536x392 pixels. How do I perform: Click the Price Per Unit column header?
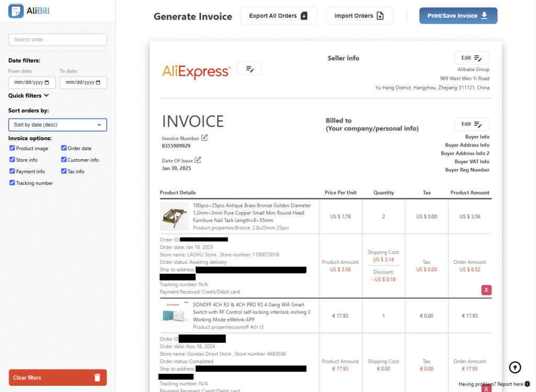(340, 193)
